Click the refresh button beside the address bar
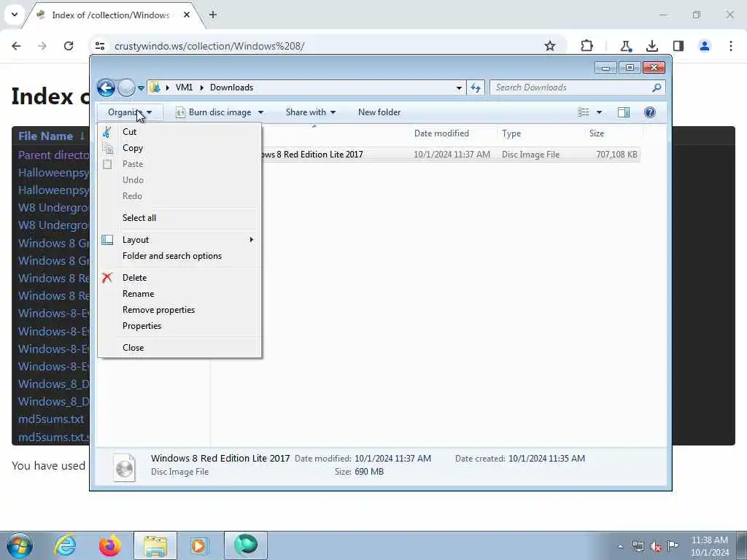Viewport: 747px width, 560px height. (476, 87)
